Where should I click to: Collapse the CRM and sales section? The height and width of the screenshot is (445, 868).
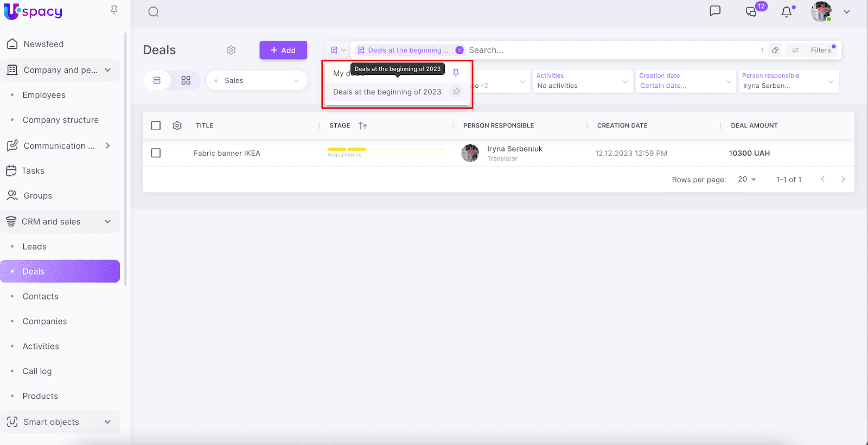click(107, 221)
